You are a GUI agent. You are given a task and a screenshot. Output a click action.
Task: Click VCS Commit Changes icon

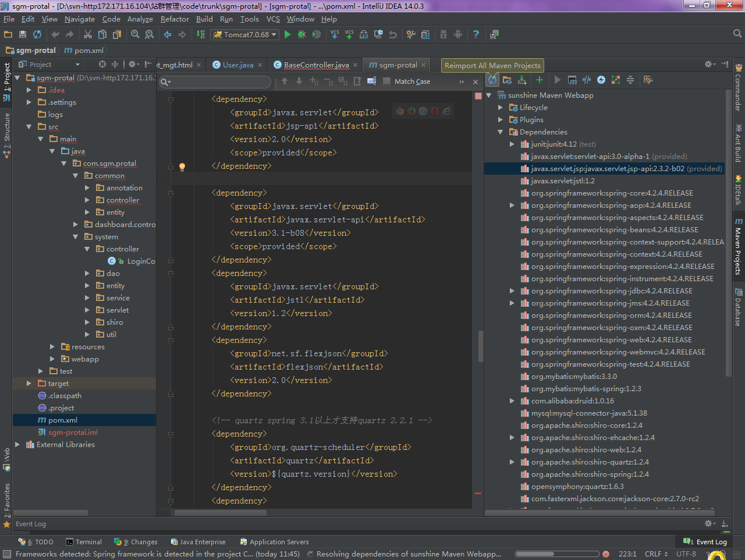point(349,34)
